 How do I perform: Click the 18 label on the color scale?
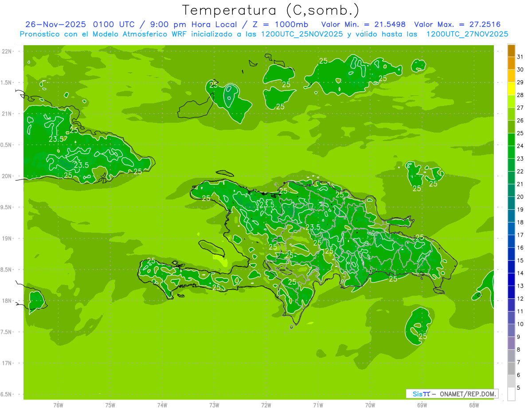tap(520, 222)
